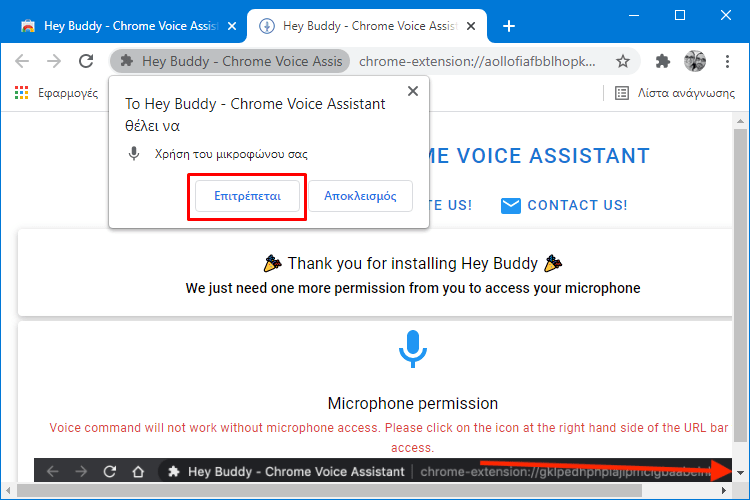Screen dimensions: 750x500
Task: Click the blue microphone icon
Action: [413, 349]
